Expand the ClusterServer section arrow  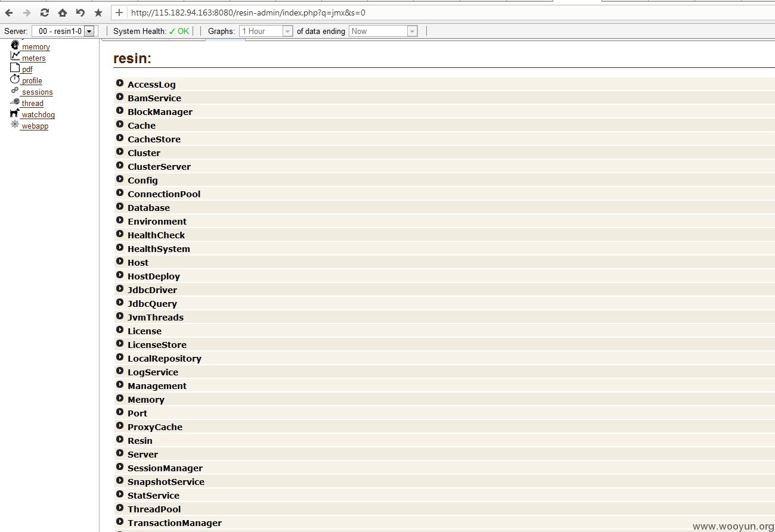120,166
